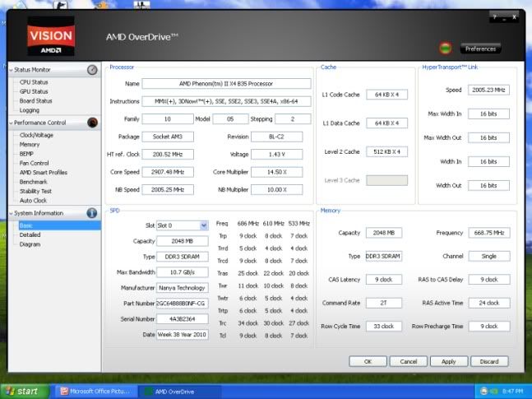Click the Voltage 1.43 V field
The image size is (532, 399).
pos(277,154)
